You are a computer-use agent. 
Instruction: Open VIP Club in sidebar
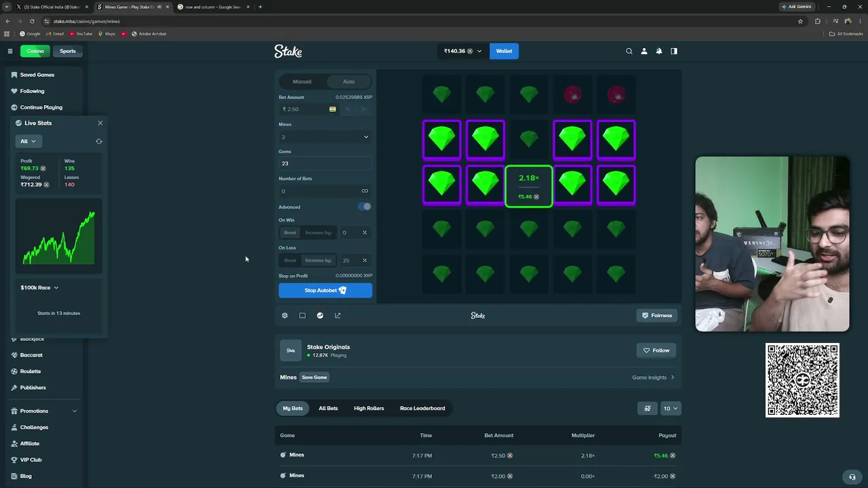coord(31,460)
